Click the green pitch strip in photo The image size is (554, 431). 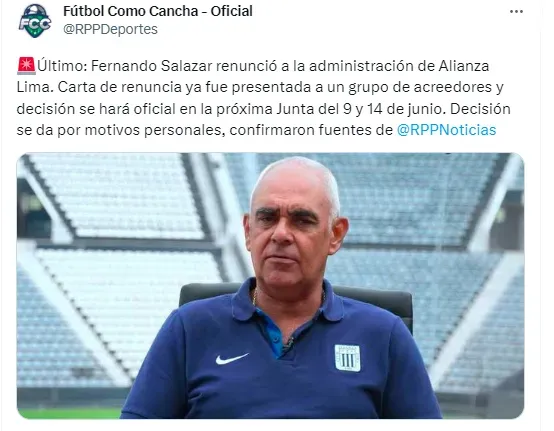70,413
